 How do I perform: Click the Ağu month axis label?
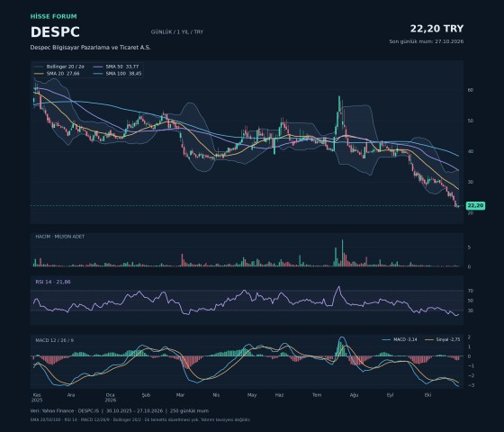354,395
